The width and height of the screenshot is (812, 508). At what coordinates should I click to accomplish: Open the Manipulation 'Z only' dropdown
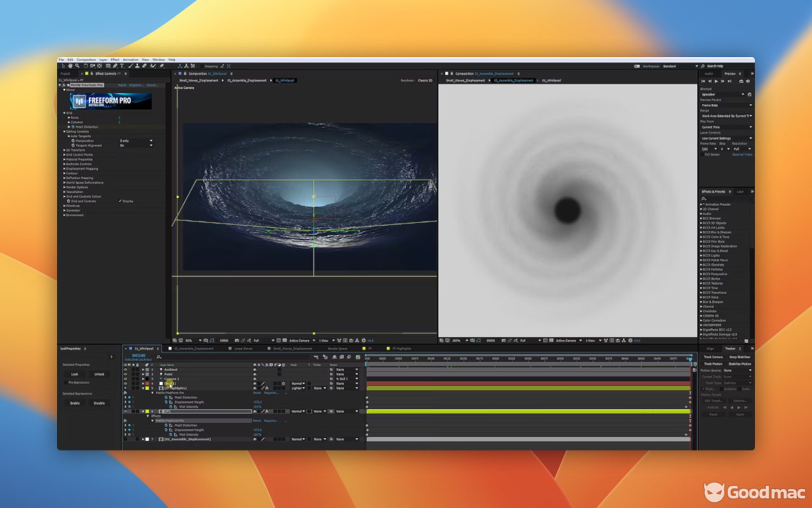(136, 141)
